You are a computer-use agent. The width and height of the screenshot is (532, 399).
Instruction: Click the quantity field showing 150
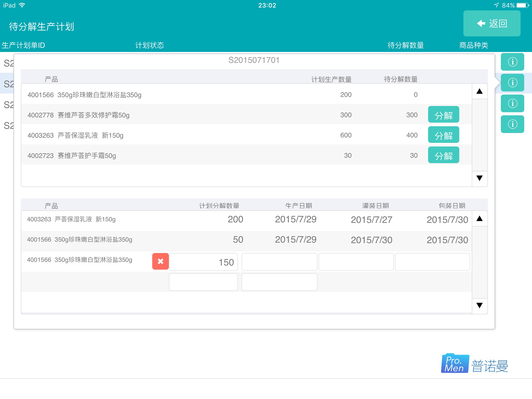pyautogui.click(x=203, y=262)
